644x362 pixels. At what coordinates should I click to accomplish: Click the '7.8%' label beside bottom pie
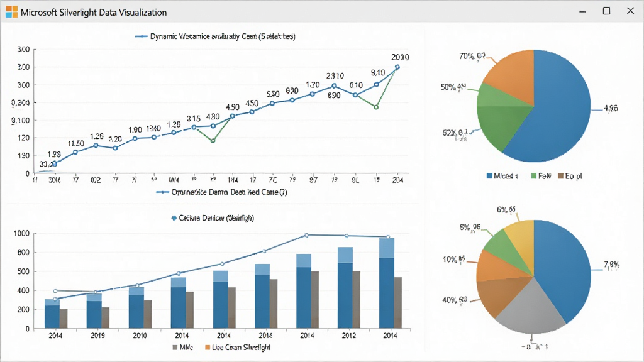[611, 265]
